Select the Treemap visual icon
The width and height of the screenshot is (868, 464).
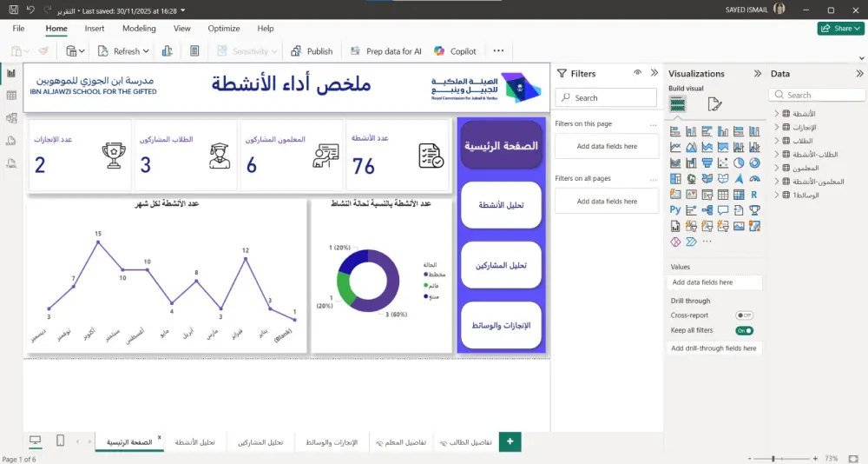coord(675,178)
